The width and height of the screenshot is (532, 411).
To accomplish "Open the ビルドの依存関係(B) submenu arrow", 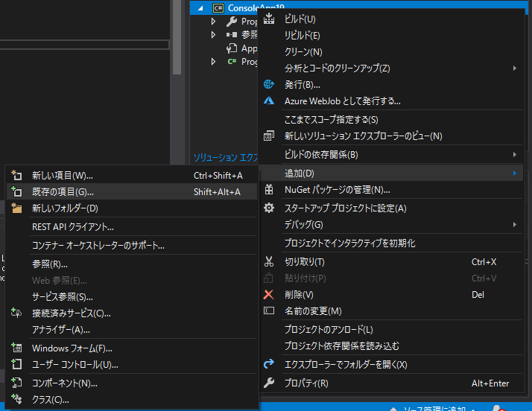I will tap(515, 155).
